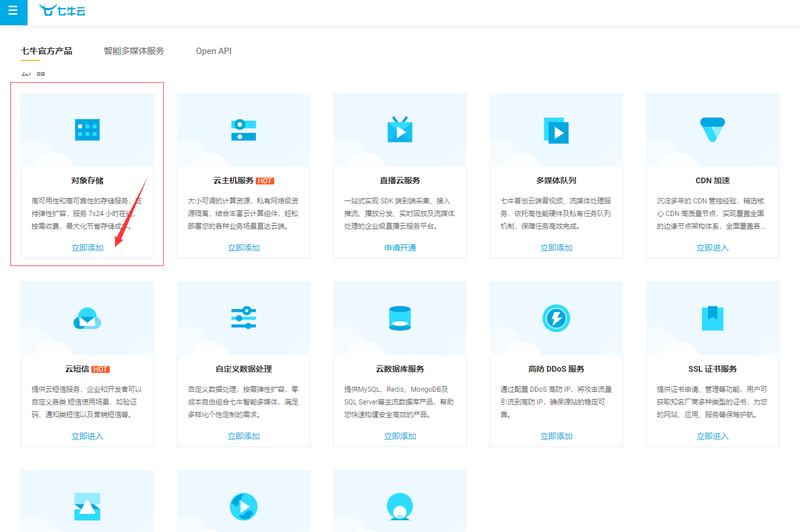This screenshot has height=532, width=800.
Task: Click the 云短信 cloud mail icon
Action: point(87,318)
